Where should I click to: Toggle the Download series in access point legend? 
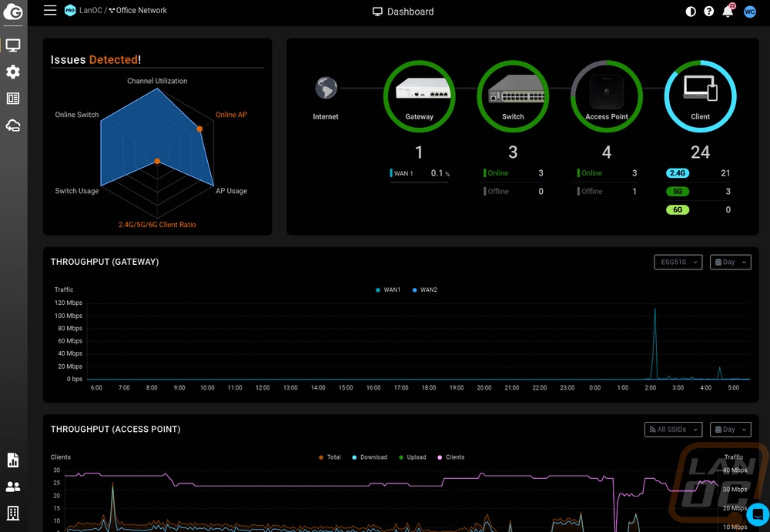370,457
